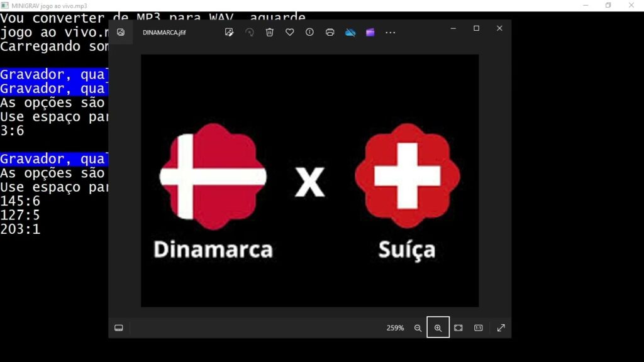Toggle the favorite heart for this image
The image size is (644, 362).
[x=289, y=32]
